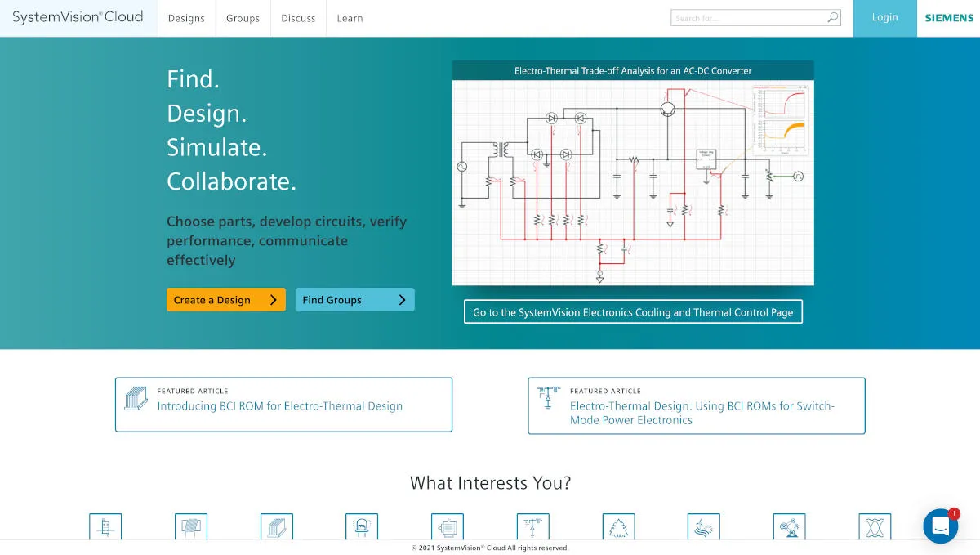The image size is (980, 555).
Task: Go to the Discuss section
Action: [298, 18]
